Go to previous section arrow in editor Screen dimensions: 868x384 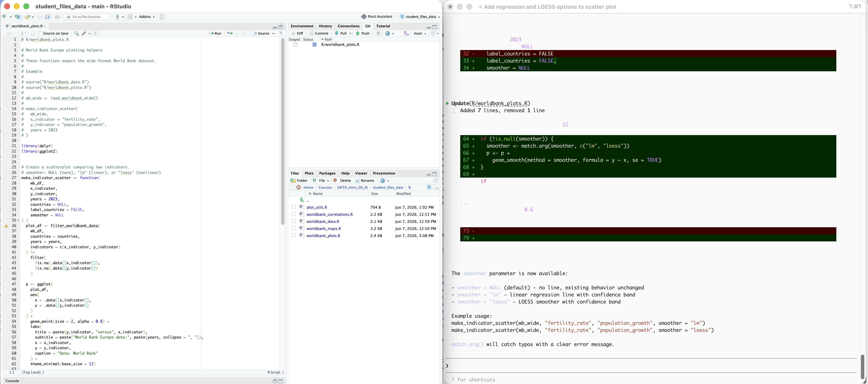point(237,33)
